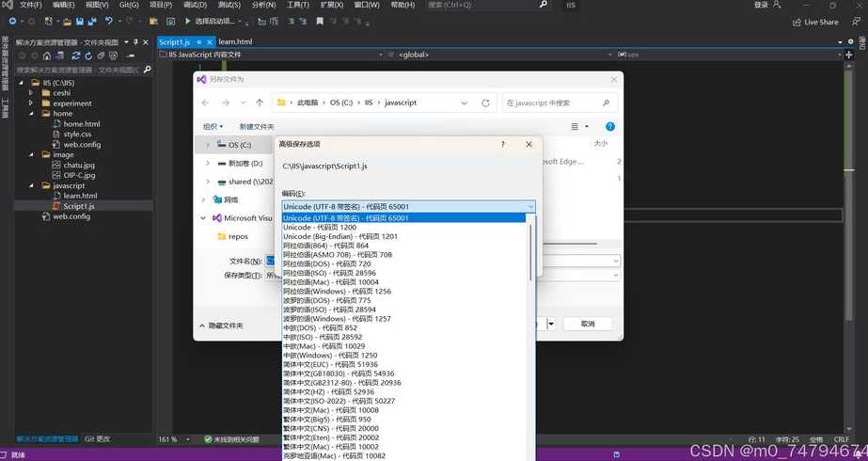Click the Save button's dropdown arrow beside 取消
The height and width of the screenshot is (461, 868).
coord(551,325)
